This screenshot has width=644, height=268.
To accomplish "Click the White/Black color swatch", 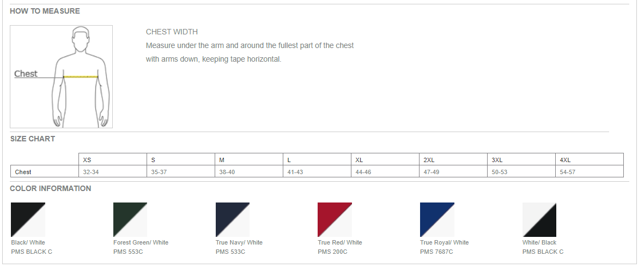I will (x=539, y=220).
